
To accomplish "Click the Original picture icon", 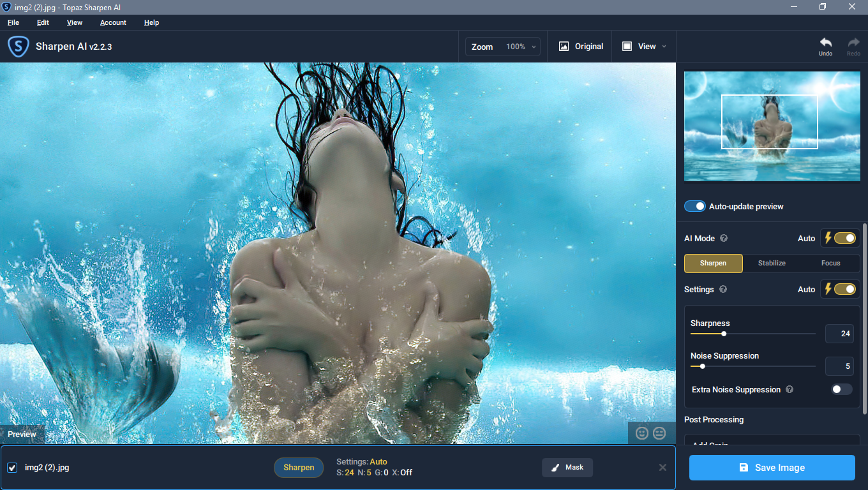I will (564, 47).
